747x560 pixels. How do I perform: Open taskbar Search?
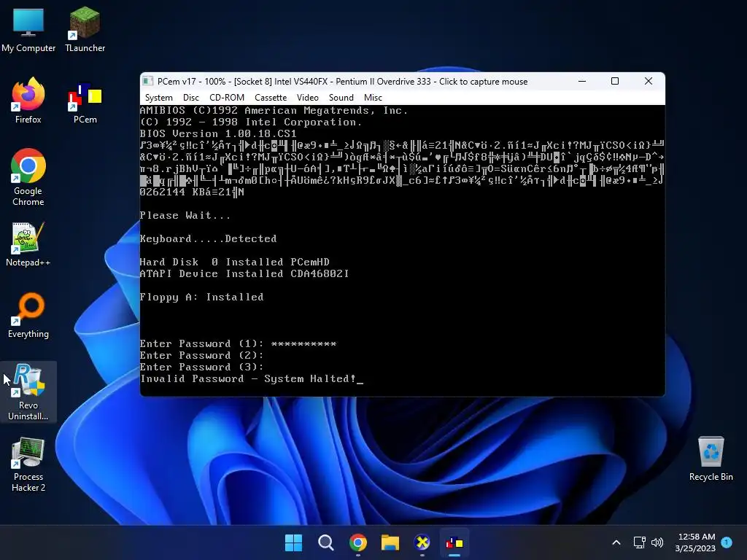tap(326, 542)
